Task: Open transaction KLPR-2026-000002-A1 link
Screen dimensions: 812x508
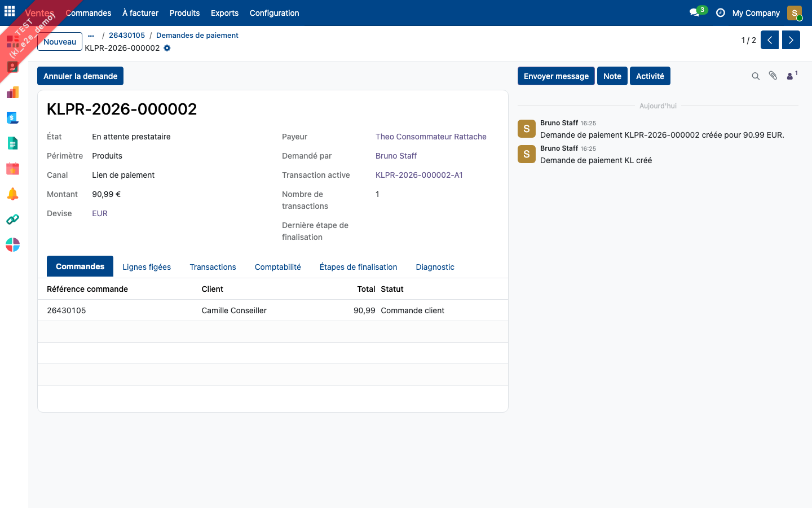Action: [419, 175]
